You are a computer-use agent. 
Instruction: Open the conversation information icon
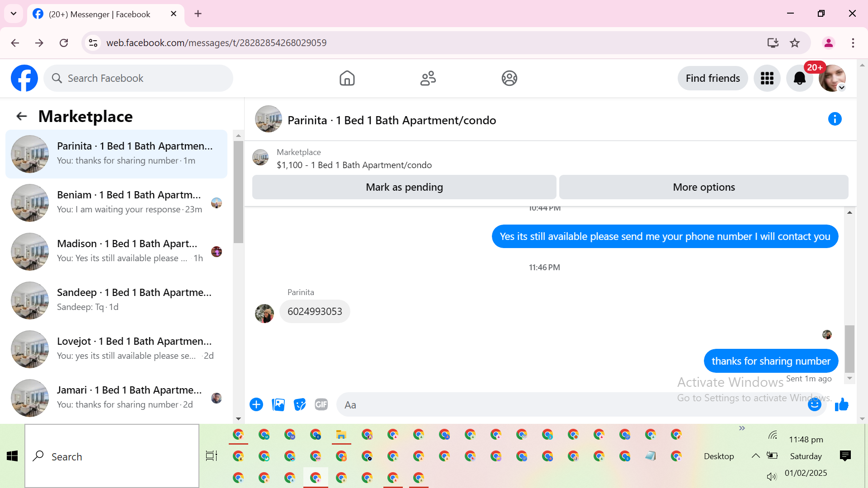[835, 119]
